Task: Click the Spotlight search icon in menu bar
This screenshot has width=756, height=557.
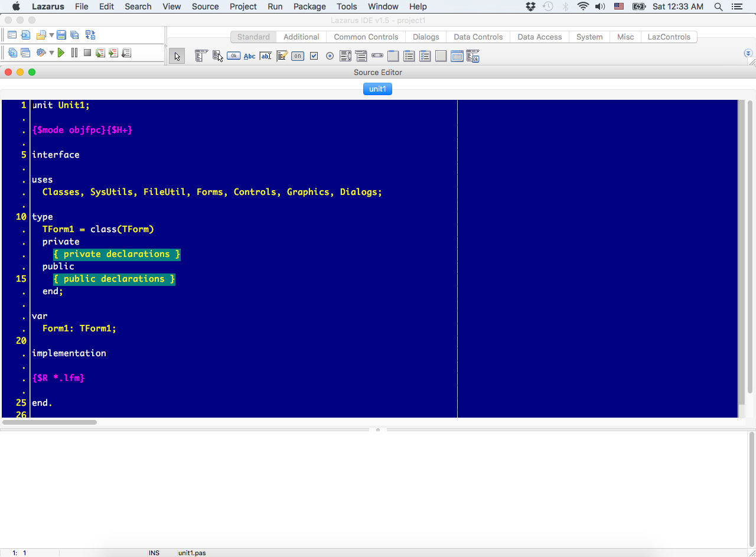Action: [718, 6]
